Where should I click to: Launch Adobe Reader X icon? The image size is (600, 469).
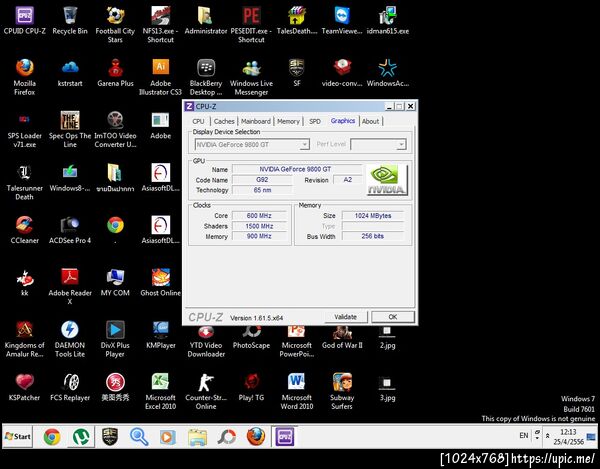[x=70, y=286]
